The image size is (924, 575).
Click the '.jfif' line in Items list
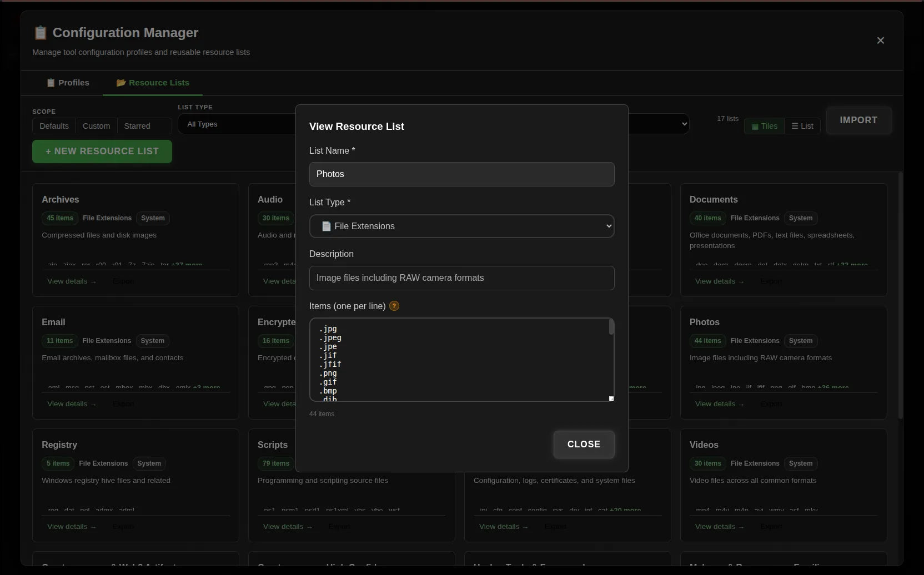(x=330, y=364)
